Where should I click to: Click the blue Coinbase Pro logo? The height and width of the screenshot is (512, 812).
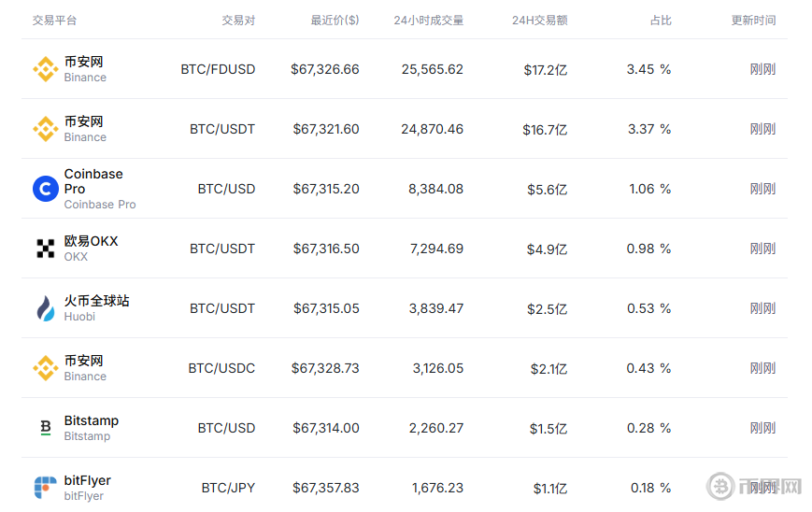coord(46,189)
